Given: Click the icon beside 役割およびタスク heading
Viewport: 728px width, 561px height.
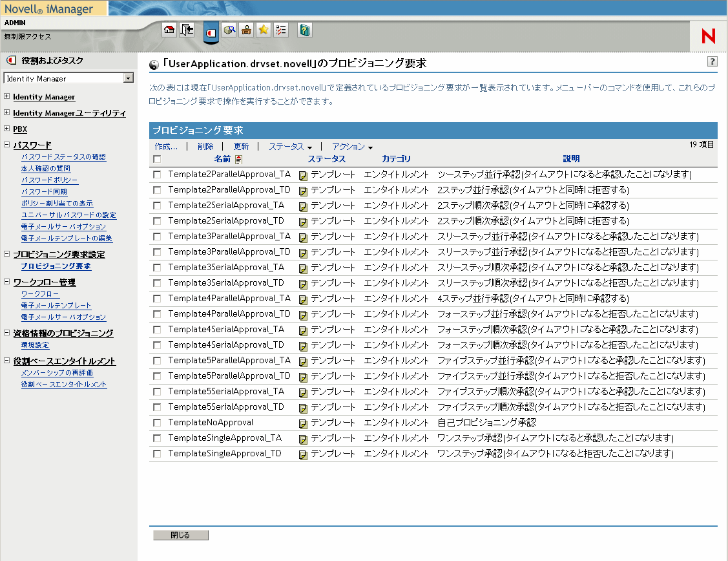Looking at the screenshot, I should pyautogui.click(x=11, y=60).
